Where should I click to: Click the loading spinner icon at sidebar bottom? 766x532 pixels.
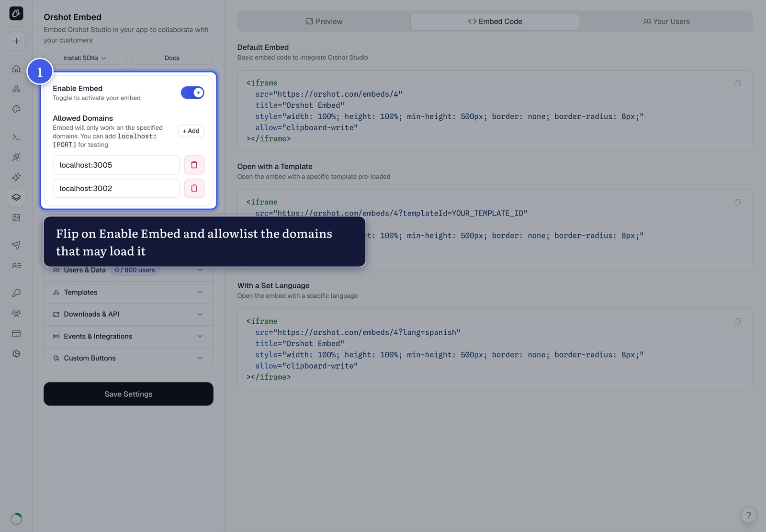click(x=16, y=519)
